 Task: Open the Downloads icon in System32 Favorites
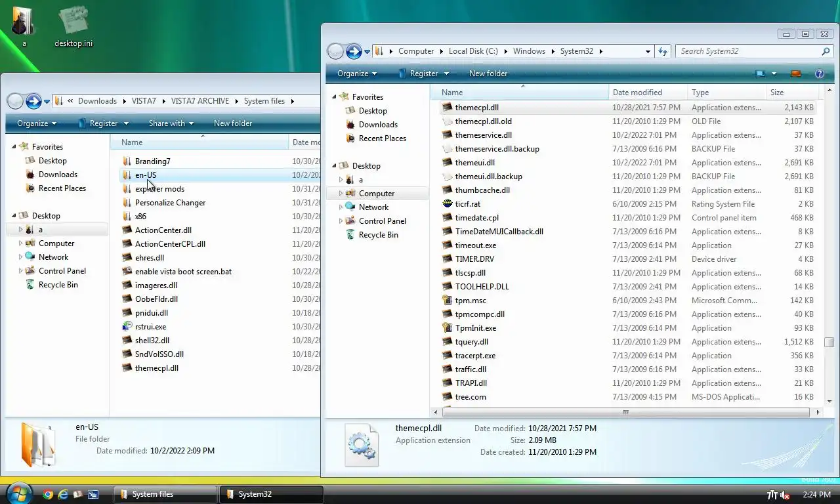(350, 125)
